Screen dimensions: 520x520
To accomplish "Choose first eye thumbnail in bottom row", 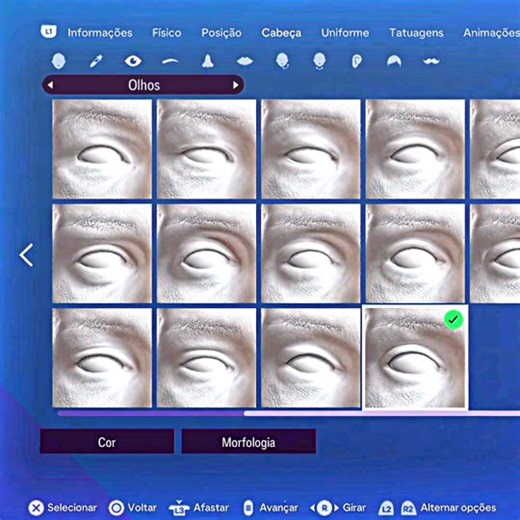I will click(x=102, y=358).
